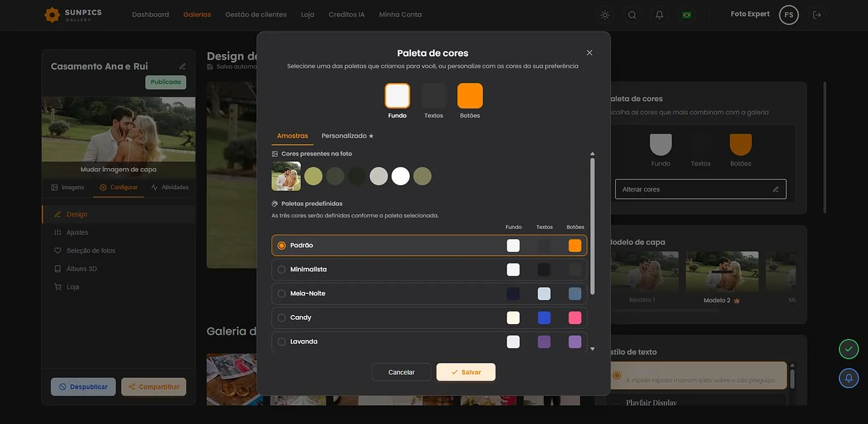
Task: Click the Foto Expert user name
Action: click(x=750, y=14)
